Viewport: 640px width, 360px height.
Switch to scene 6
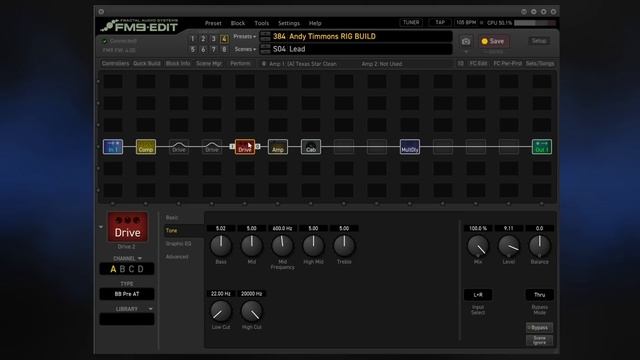203,49
